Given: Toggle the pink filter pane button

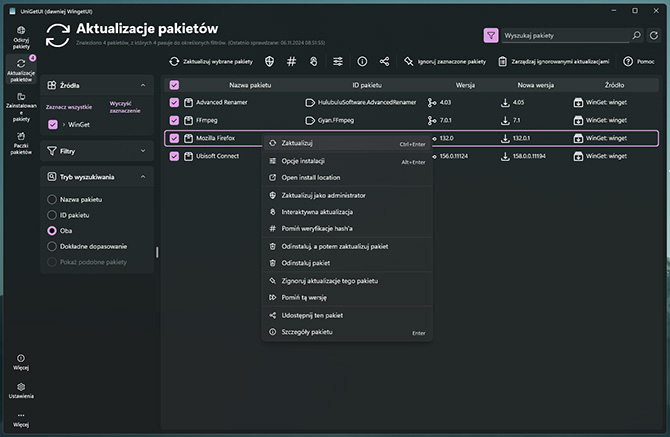Looking at the screenshot, I should click(x=491, y=35).
